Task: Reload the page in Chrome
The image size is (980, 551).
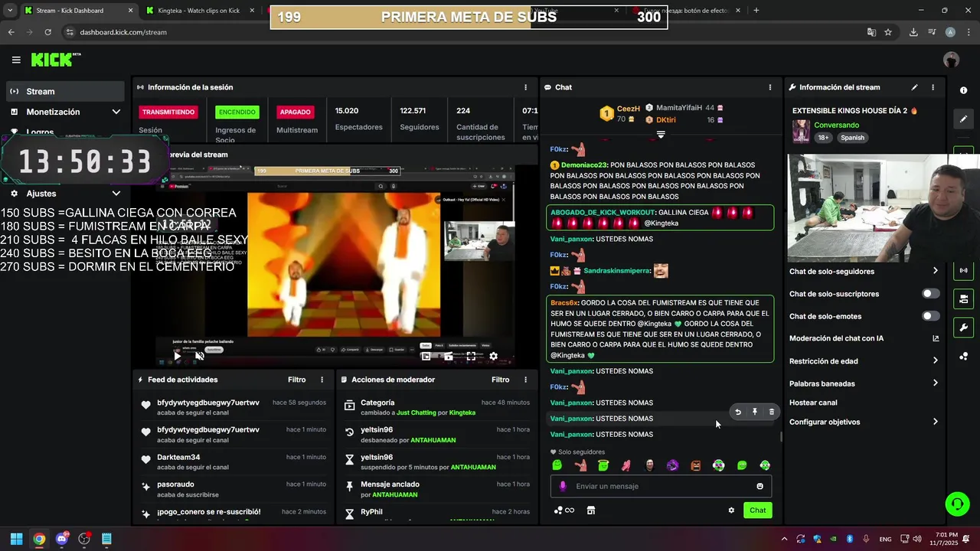Action: (x=47, y=32)
